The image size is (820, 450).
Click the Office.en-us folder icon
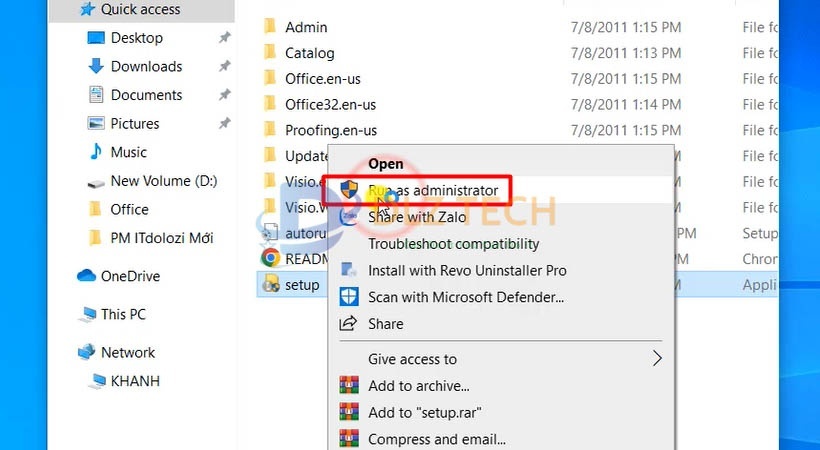click(x=270, y=77)
